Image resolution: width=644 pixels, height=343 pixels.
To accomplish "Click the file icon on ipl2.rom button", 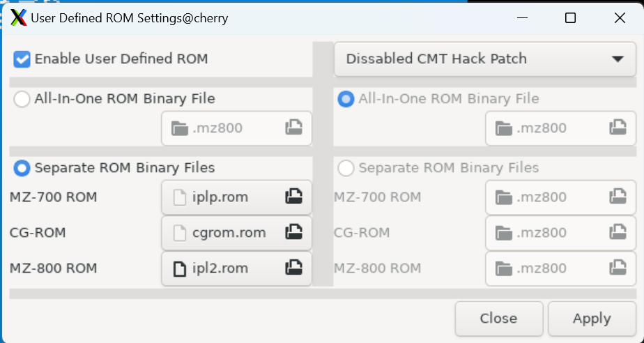I will (x=180, y=268).
